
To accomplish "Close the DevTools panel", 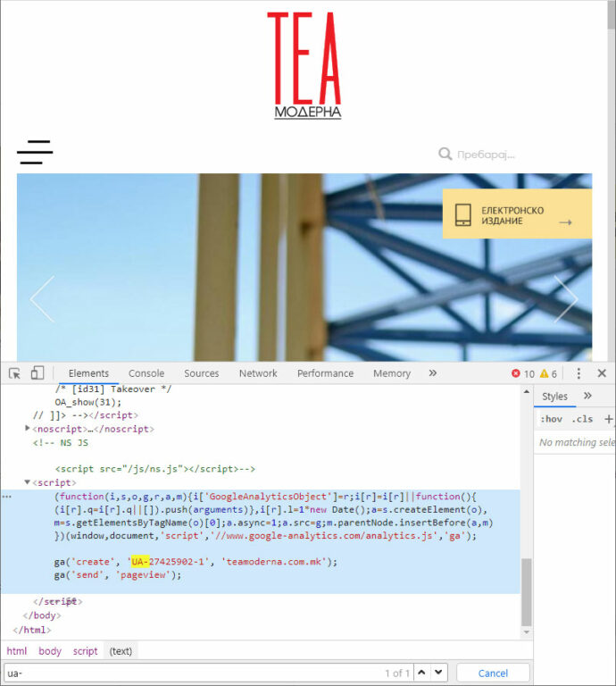I will pos(602,373).
